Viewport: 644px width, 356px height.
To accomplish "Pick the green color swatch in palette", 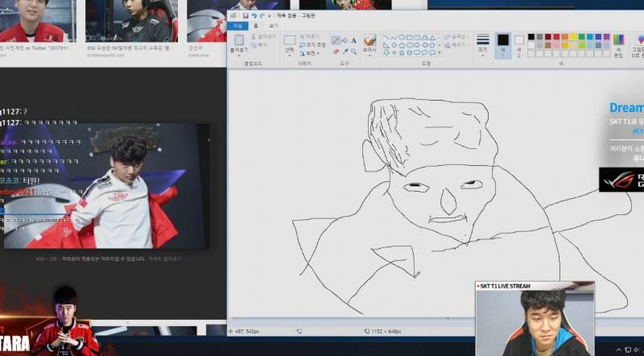I will tap(581, 37).
